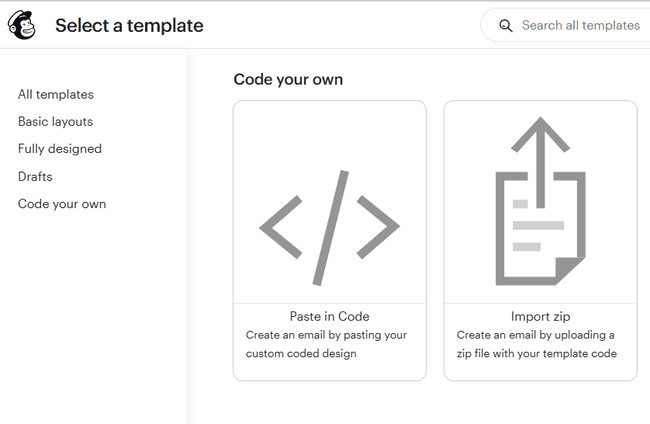Click the Code your own section heading
The height and width of the screenshot is (424, 650).
click(x=288, y=80)
